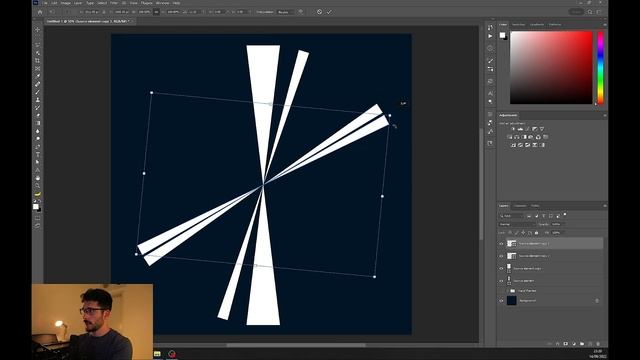
Task: Open the layer blend mode dropdown
Action: 517,224
